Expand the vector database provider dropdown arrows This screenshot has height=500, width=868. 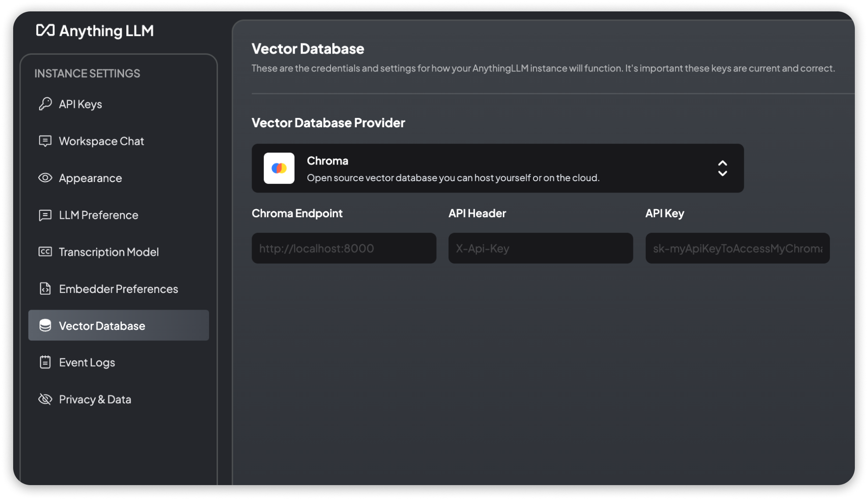pyautogui.click(x=722, y=168)
